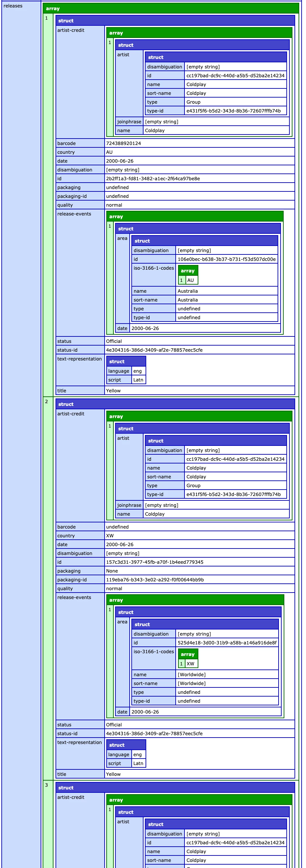The image size is (306, 868).
Task: Click AU entry inside iso-3166-1-codes array
Action: (x=191, y=280)
